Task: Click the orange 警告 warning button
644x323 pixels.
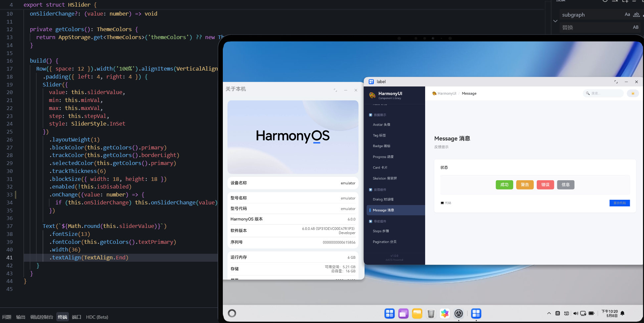Action: pos(525,185)
